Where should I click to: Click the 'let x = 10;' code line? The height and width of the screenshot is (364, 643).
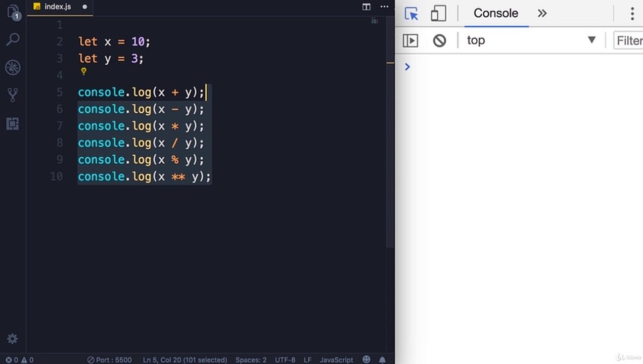pos(114,41)
